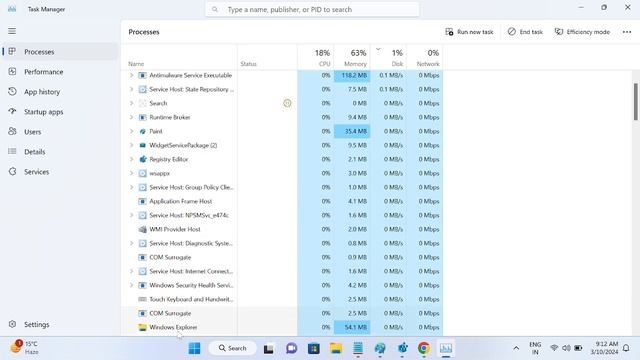Expand Service Host: State Repository row
640x360 pixels.
point(131,89)
